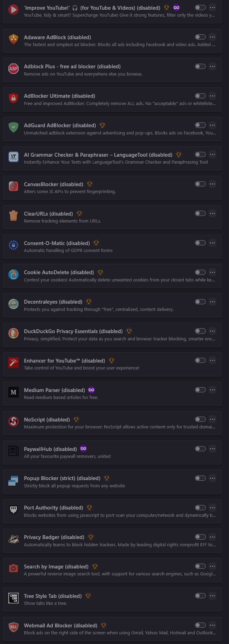Click the purple private-browsing badge beside PaywallHub
This screenshot has width=229, height=644.
pyautogui.click(x=83, y=449)
